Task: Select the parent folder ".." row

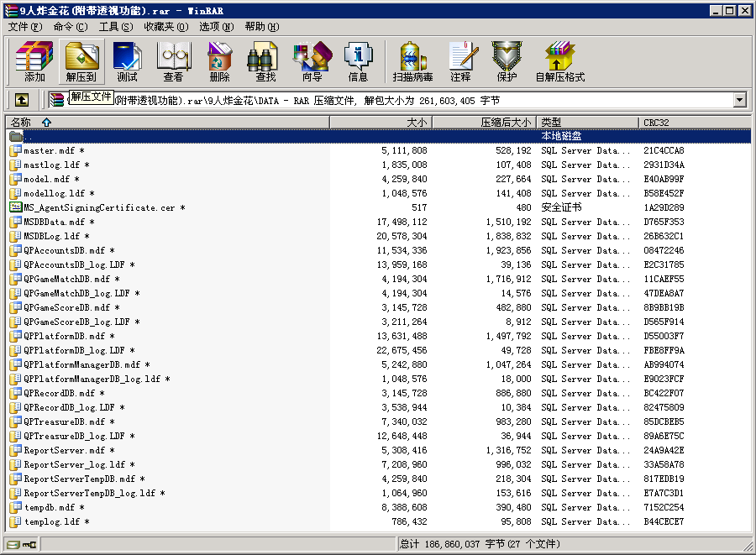Action: [29, 136]
